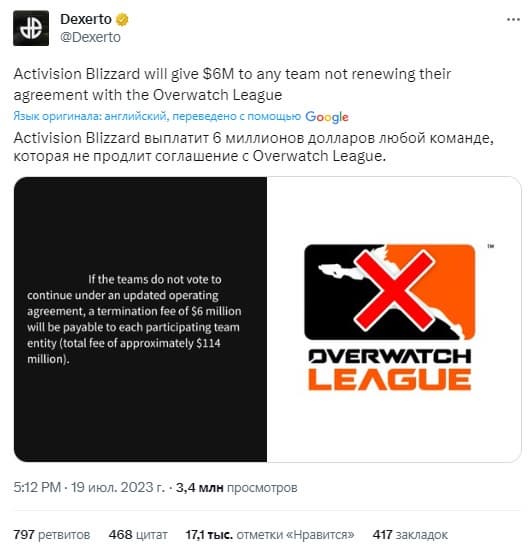Open the @Dexerto handle link
Viewport: 531px width, 552px height.
pos(90,37)
